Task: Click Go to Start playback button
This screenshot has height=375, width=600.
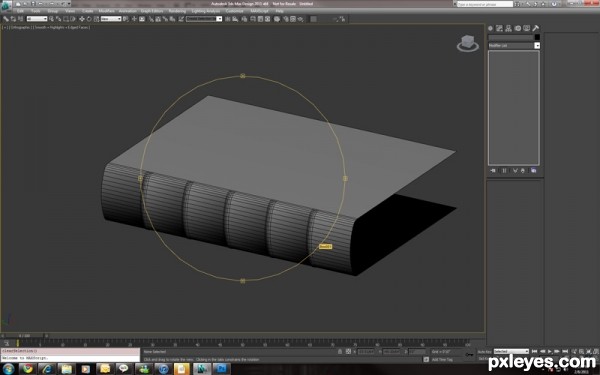Action: (x=534, y=351)
